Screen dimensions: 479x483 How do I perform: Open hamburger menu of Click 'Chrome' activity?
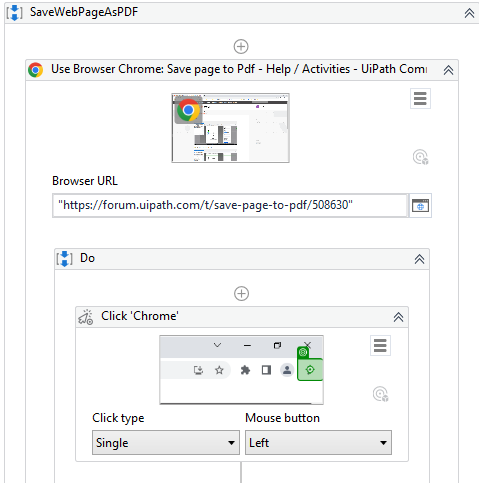click(380, 346)
